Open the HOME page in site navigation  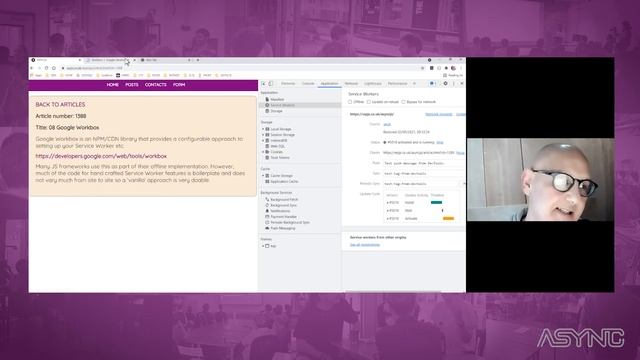113,85
